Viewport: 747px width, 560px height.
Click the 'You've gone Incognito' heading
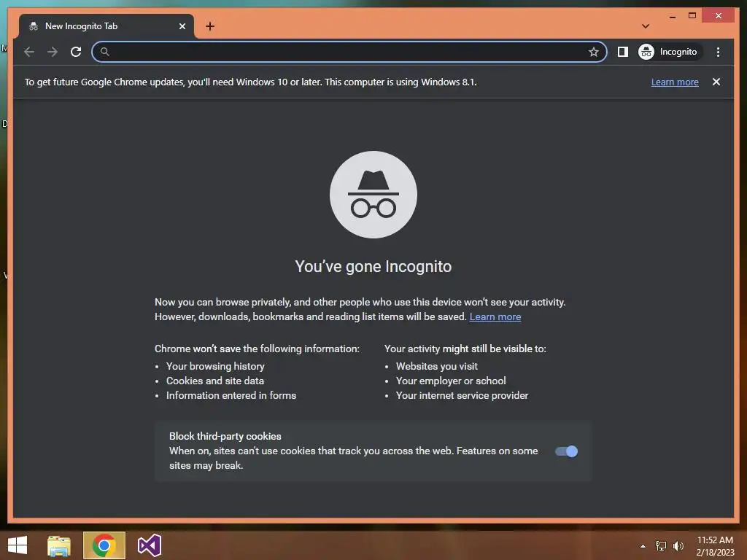click(x=373, y=266)
